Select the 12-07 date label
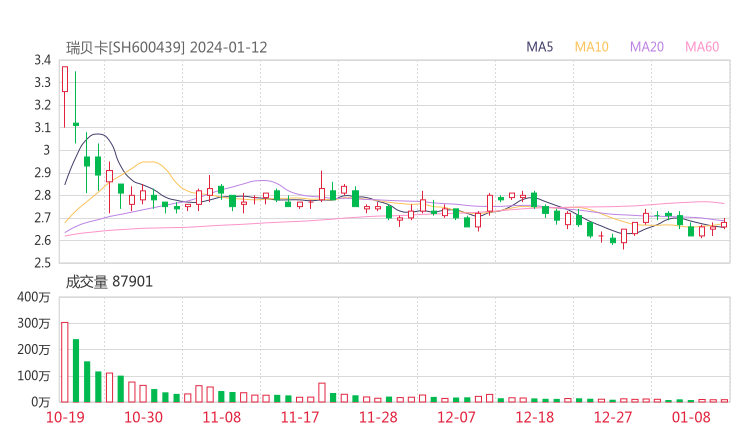The width and height of the screenshot is (740, 440). pyautogui.click(x=456, y=417)
